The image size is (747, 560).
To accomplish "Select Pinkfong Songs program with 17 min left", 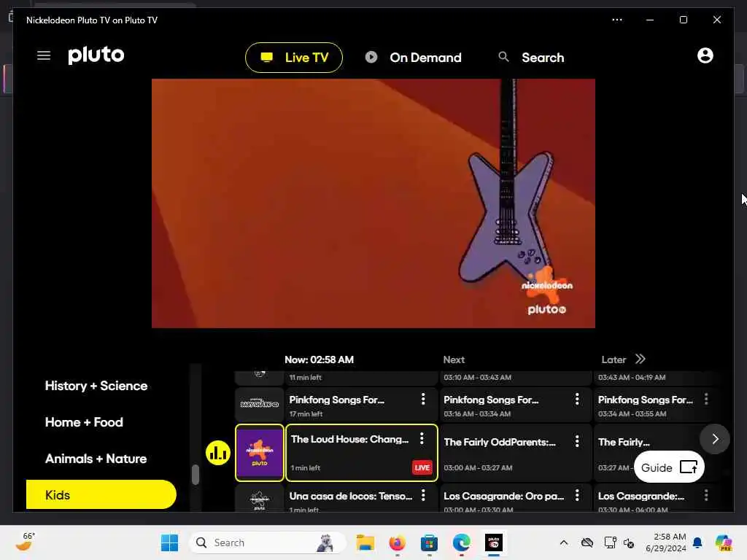I will tap(362, 405).
